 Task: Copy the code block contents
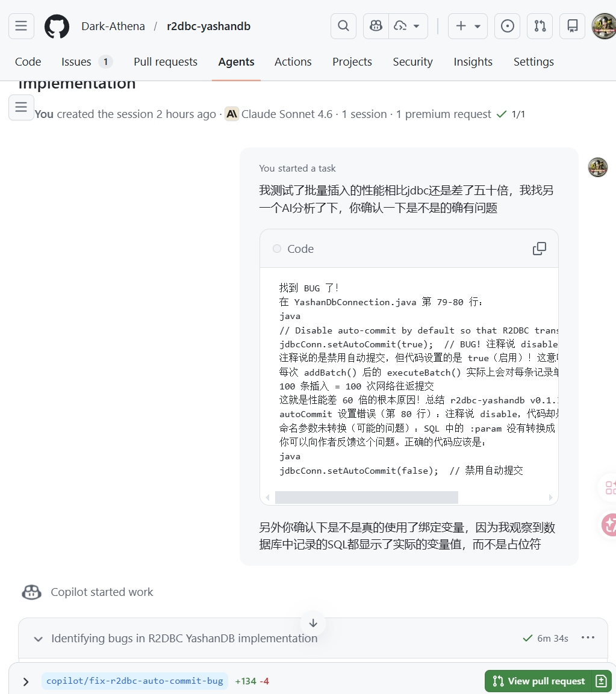point(540,249)
